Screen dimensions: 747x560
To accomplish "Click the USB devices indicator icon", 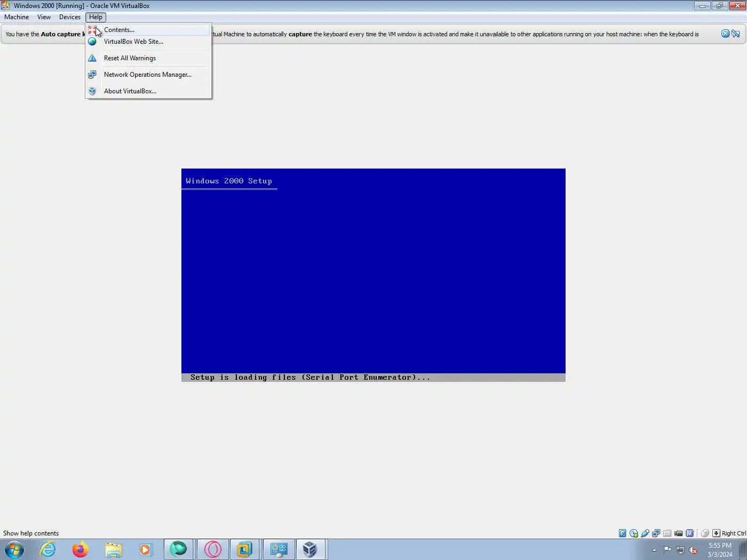I will point(645,533).
